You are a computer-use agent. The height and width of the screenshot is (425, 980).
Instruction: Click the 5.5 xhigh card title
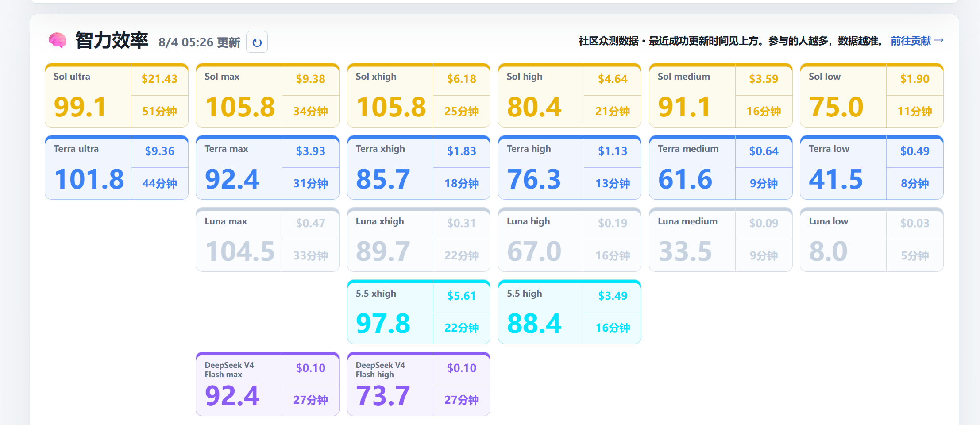point(376,294)
